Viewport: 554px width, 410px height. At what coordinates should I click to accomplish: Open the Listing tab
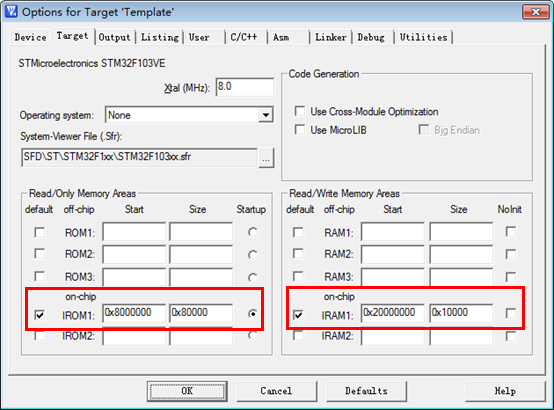[x=160, y=37]
